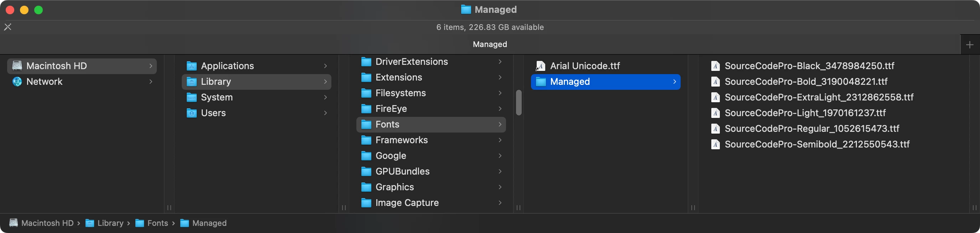The height and width of the screenshot is (233, 980).
Task: Open the GPUBundles folder
Action: click(402, 171)
